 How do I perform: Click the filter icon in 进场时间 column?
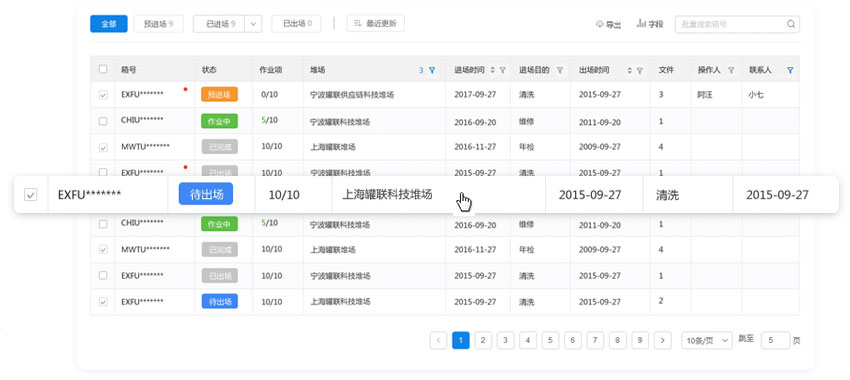(x=503, y=70)
